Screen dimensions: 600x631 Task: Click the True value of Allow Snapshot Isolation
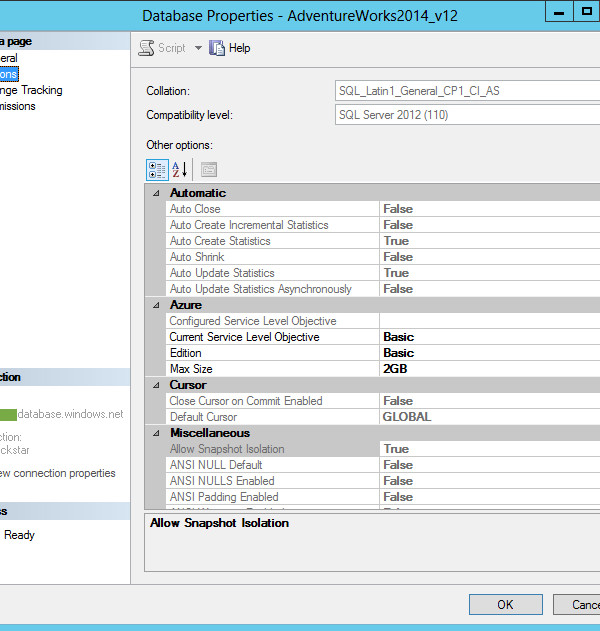coord(396,449)
